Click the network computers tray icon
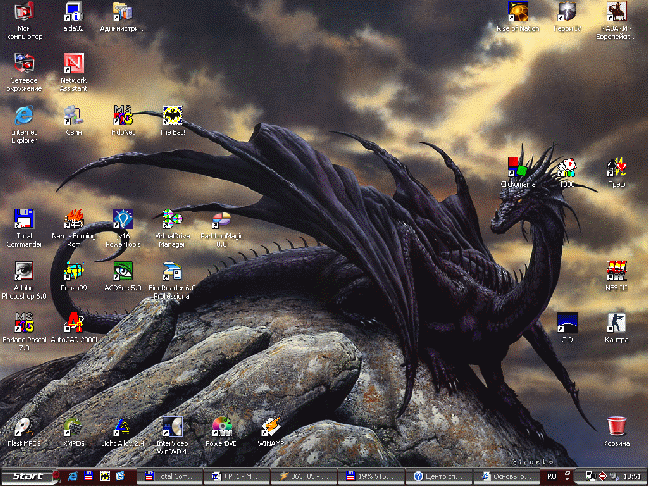 (590, 477)
